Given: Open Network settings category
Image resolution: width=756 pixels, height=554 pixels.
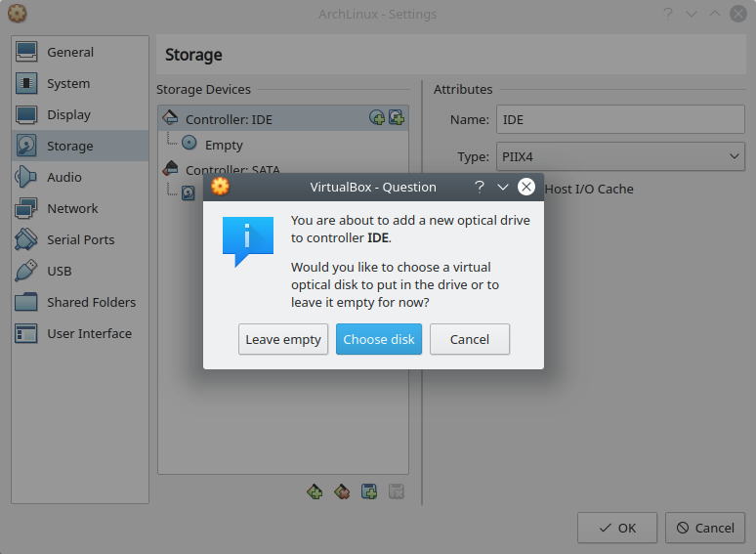Looking at the screenshot, I should (80, 208).
